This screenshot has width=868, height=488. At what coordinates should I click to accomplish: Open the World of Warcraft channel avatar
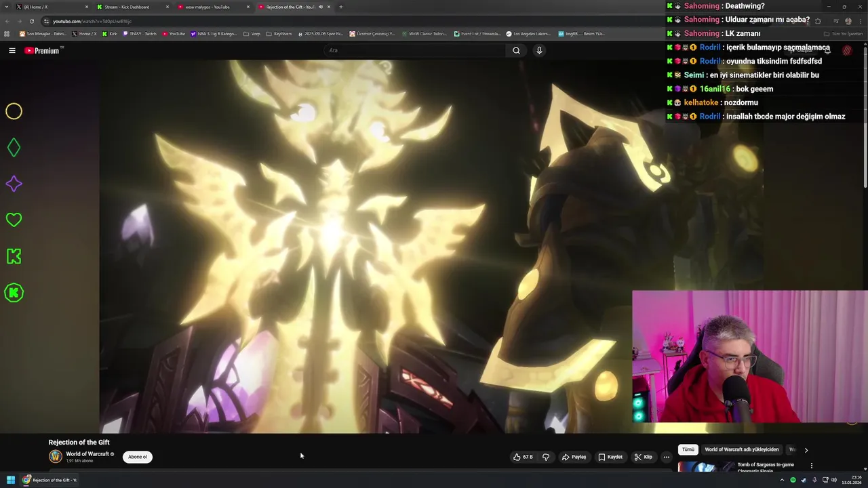click(x=56, y=457)
